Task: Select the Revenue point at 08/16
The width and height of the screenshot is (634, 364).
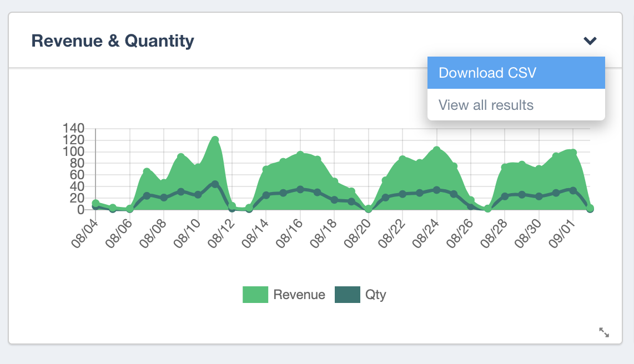Action: 300,155
